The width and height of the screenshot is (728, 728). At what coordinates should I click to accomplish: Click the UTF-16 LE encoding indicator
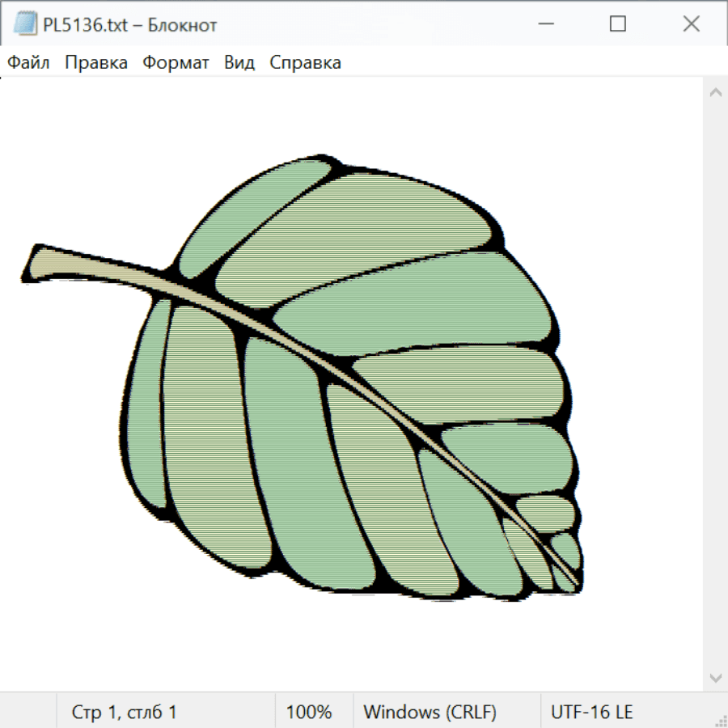click(x=591, y=713)
